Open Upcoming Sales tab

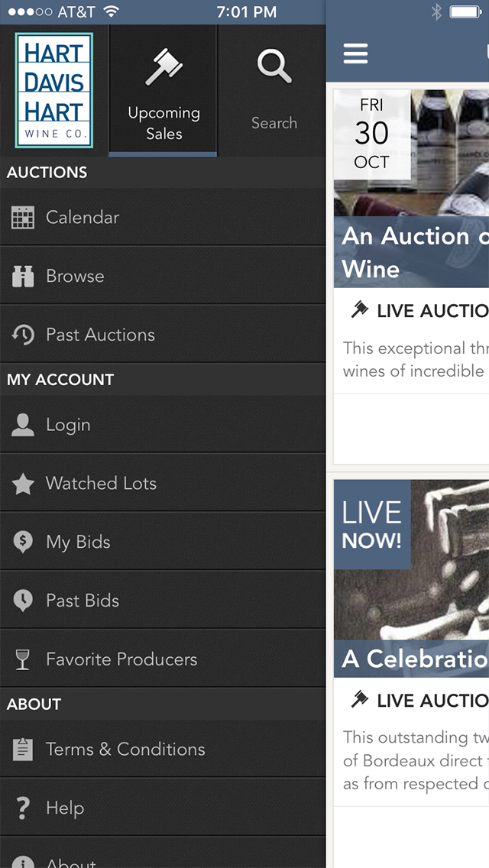coord(164,90)
